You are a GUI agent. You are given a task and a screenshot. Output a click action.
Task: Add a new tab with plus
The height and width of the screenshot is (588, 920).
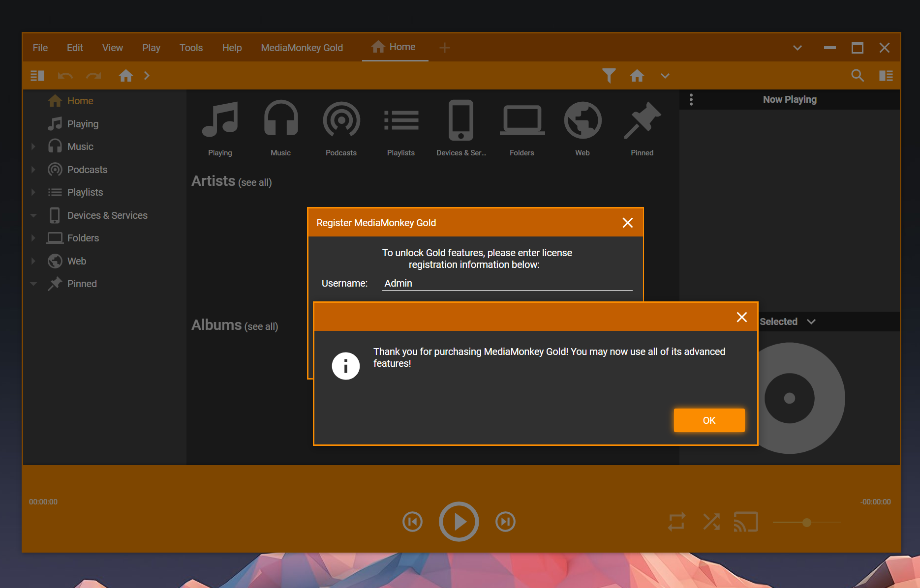coord(445,48)
